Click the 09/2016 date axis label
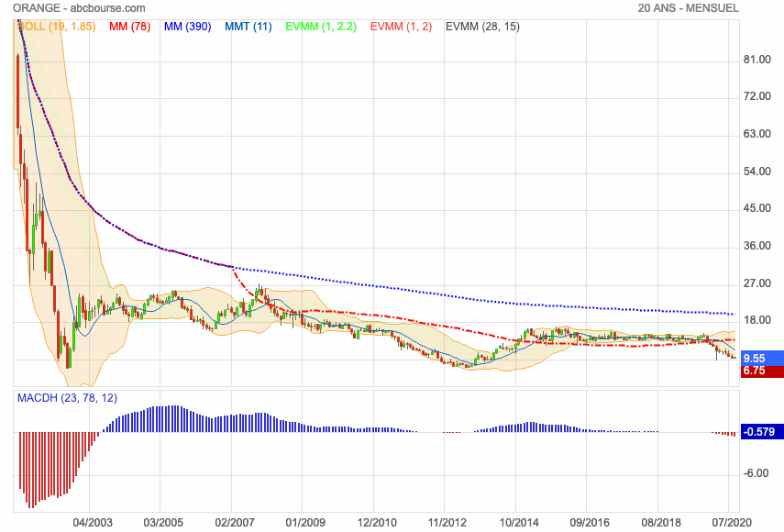This screenshot has width=784, height=532. [590, 523]
